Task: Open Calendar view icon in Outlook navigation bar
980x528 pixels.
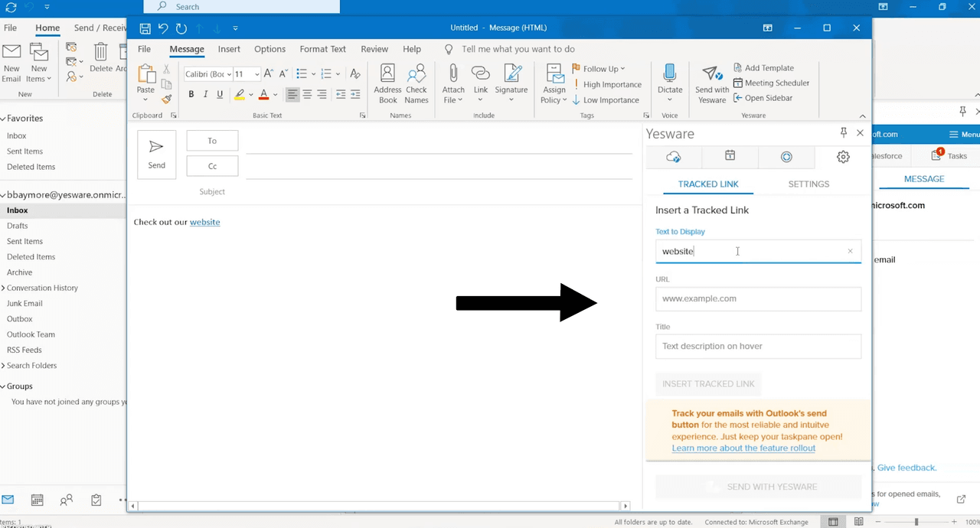Action: coord(37,500)
